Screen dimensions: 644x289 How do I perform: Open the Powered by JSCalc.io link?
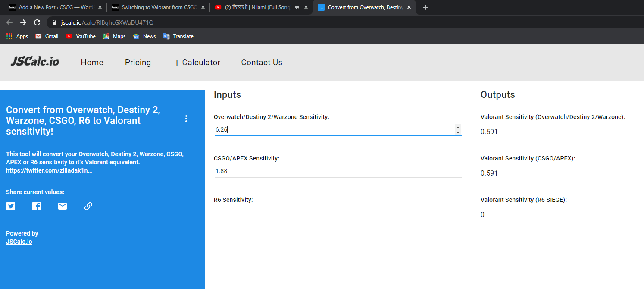19,242
